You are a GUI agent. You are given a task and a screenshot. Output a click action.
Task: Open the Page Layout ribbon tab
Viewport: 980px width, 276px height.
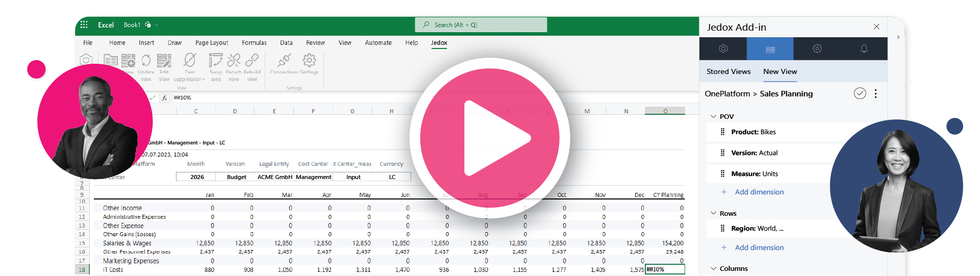point(212,43)
